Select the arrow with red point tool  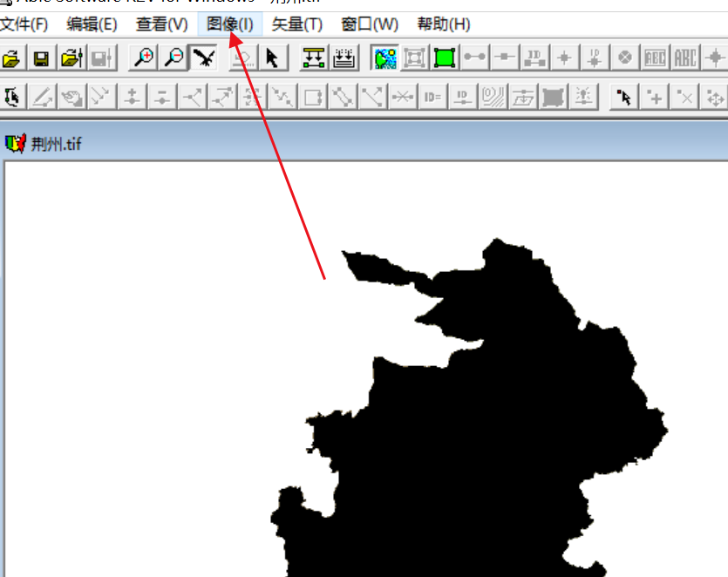pyautogui.click(x=623, y=96)
